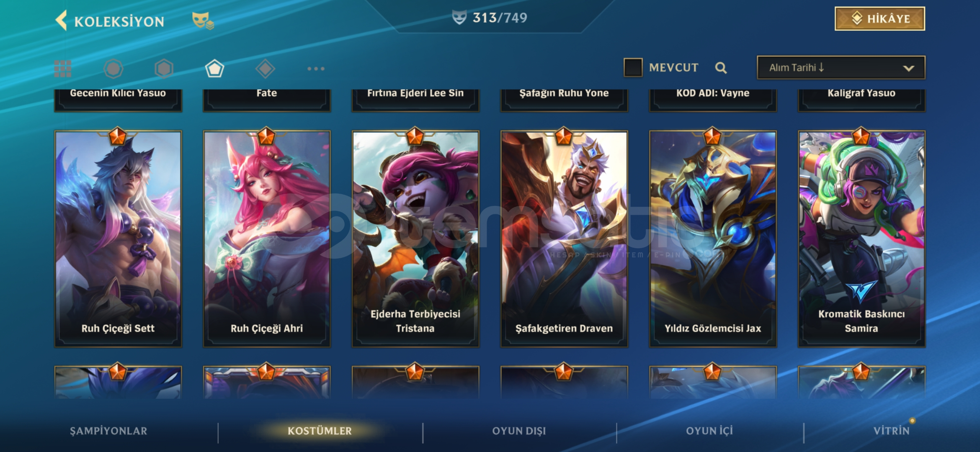Switch to the Oyun Dışı tab
Image resolution: width=980 pixels, height=452 pixels.
[519, 431]
